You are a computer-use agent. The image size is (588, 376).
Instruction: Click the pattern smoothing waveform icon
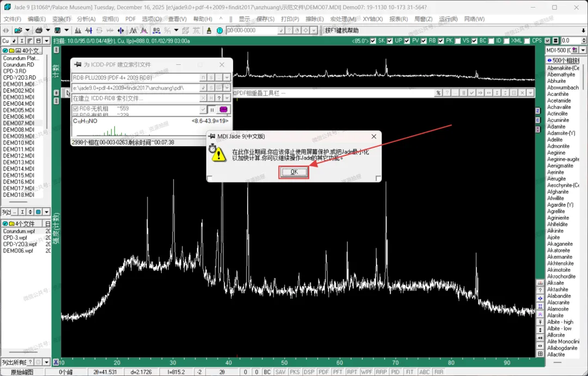point(89,31)
